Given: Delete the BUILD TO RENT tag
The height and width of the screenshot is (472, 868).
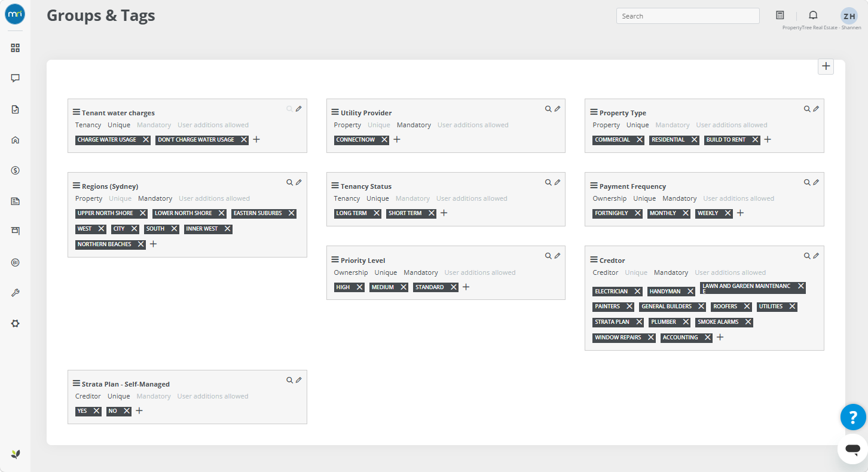Looking at the screenshot, I should tap(756, 140).
